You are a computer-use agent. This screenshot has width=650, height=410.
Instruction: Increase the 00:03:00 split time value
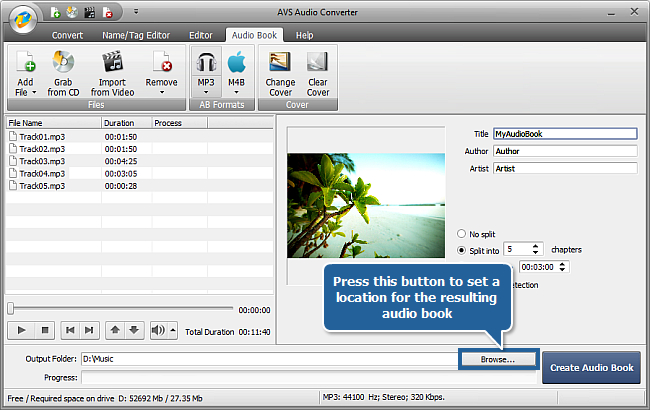pyautogui.click(x=562, y=264)
